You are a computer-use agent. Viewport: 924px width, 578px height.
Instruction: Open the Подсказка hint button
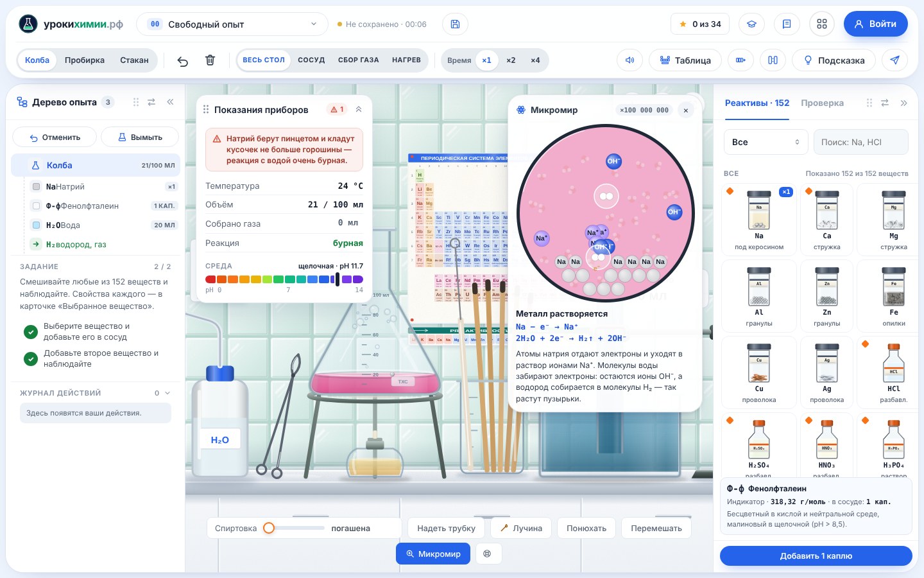tap(834, 60)
